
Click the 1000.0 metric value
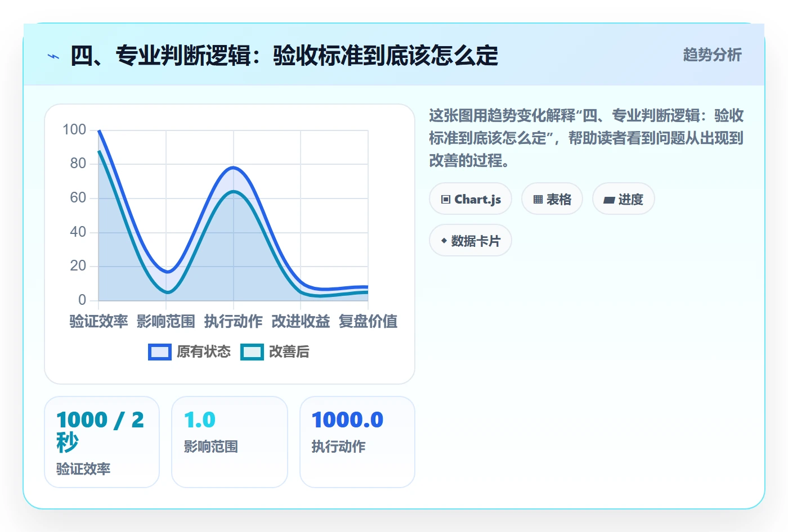click(347, 420)
